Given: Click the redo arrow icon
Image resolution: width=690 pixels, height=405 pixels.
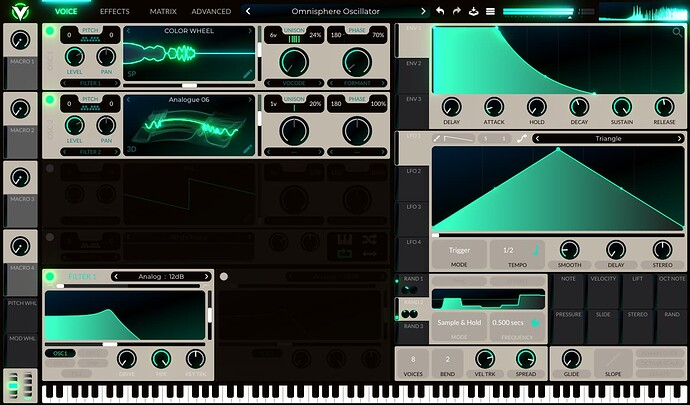Looking at the screenshot, I should (456, 11).
